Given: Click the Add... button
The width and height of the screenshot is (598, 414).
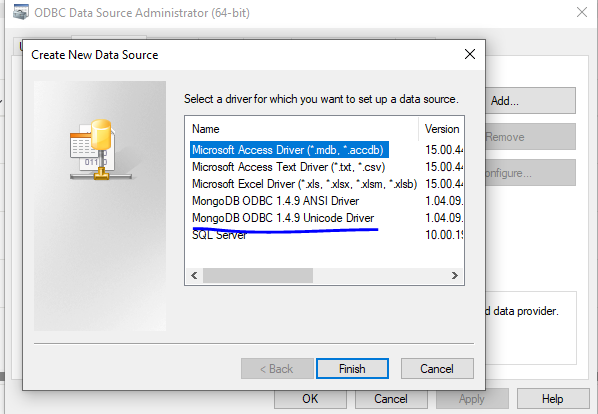Looking at the screenshot, I should pos(530,101).
